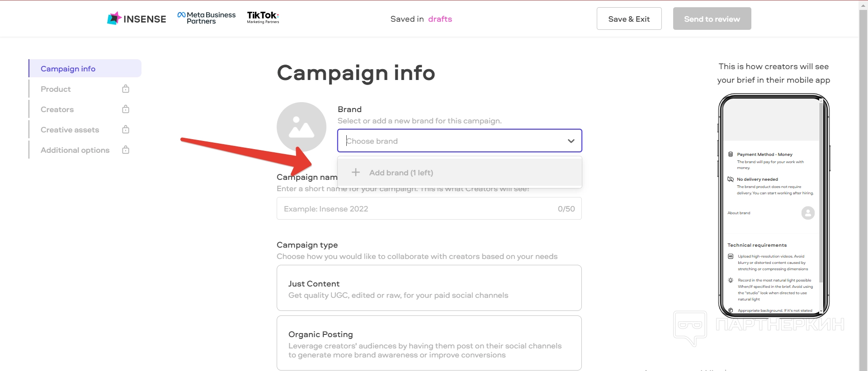
Task: Click the plus icon next to Add brand
Action: click(x=356, y=173)
